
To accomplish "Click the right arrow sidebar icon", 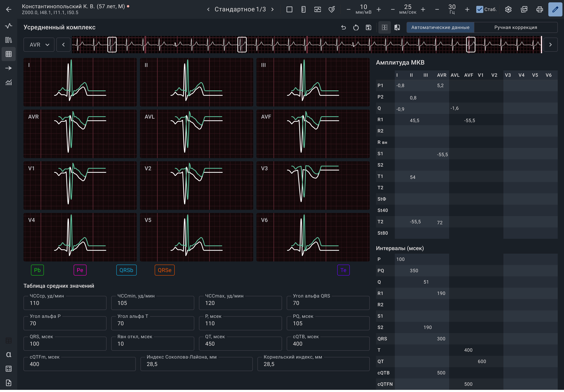I will [9, 68].
